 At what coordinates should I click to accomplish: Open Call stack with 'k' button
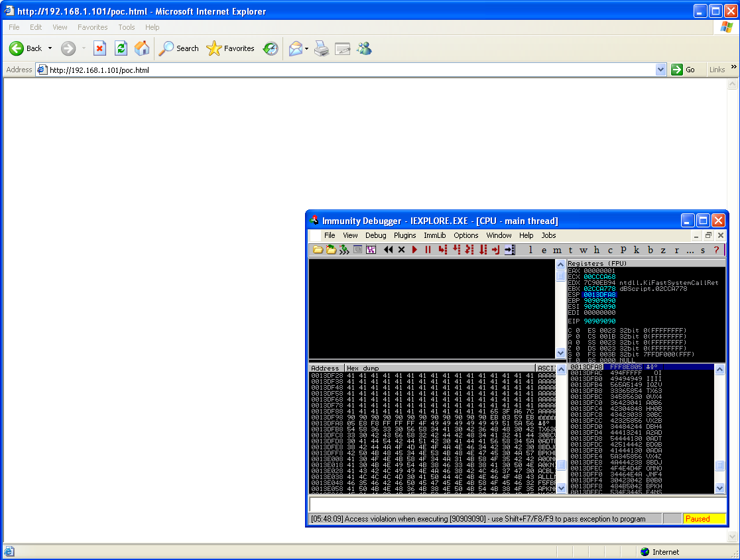tap(636, 250)
